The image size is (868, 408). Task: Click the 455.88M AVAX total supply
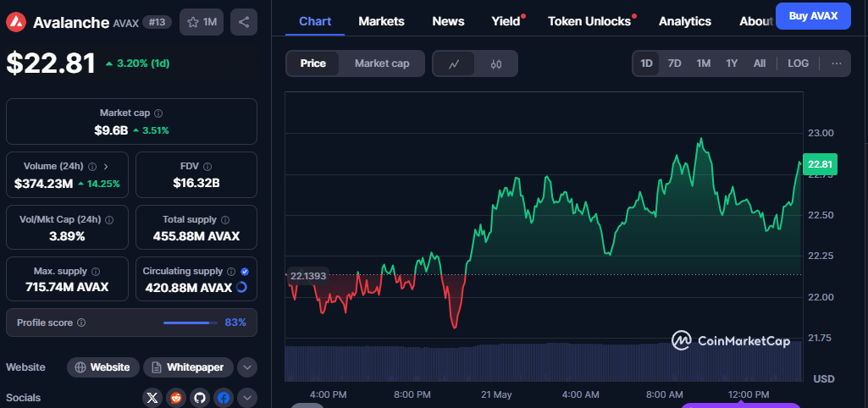(196, 236)
